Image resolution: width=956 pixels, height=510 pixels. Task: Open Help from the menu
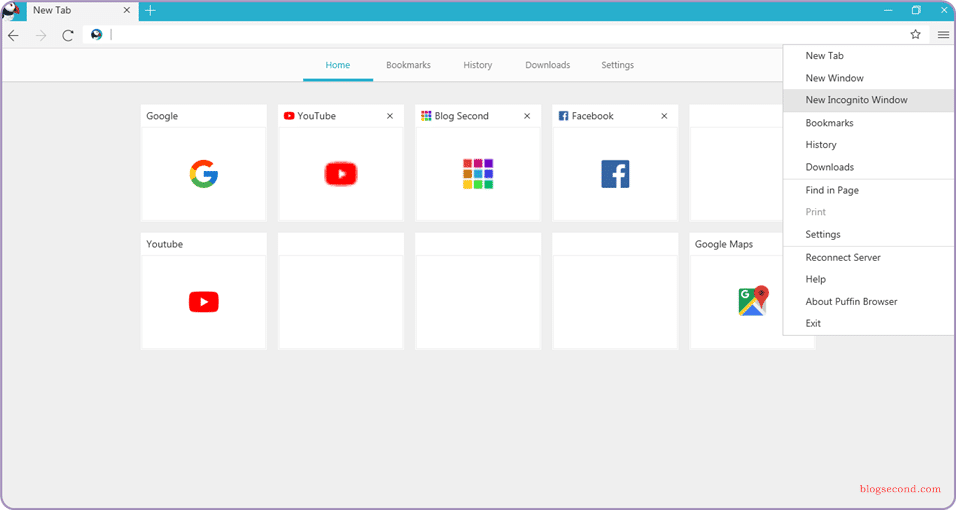click(x=868, y=279)
